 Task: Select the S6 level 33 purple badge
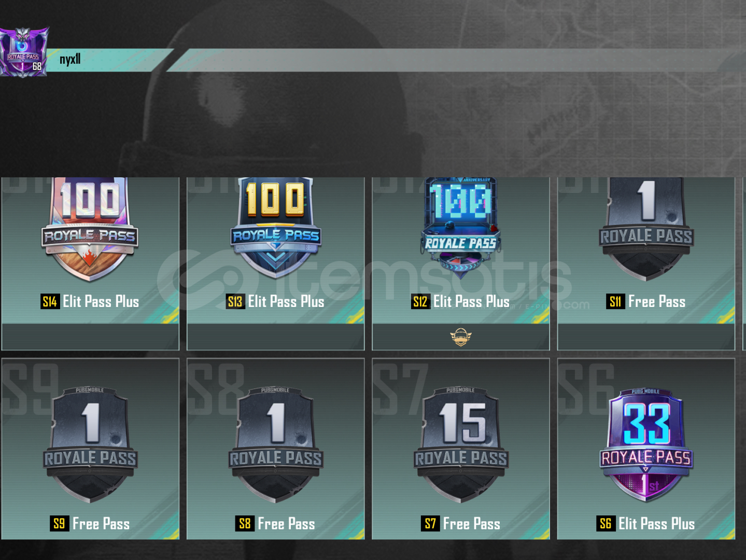tap(646, 445)
